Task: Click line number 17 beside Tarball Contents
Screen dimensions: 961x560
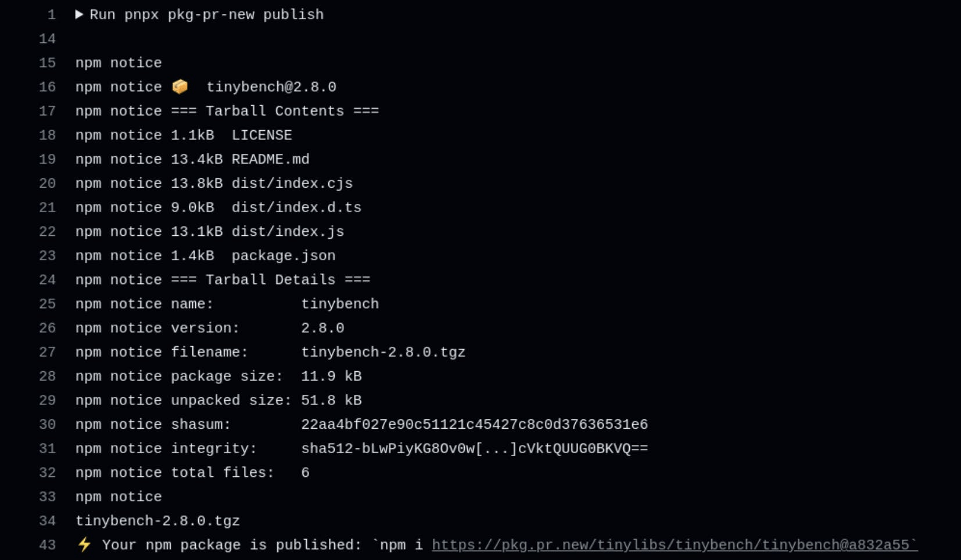Action: click(47, 111)
